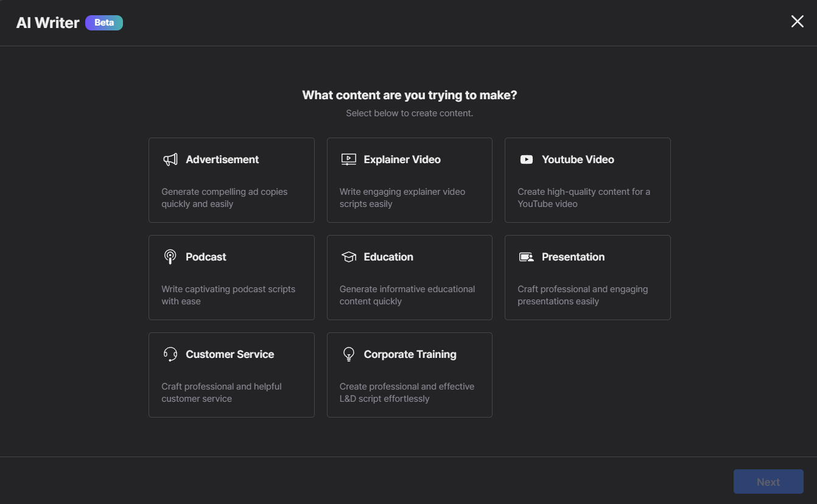Select the Presentation card description
Image resolution: width=817 pixels, height=504 pixels.
pos(583,295)
